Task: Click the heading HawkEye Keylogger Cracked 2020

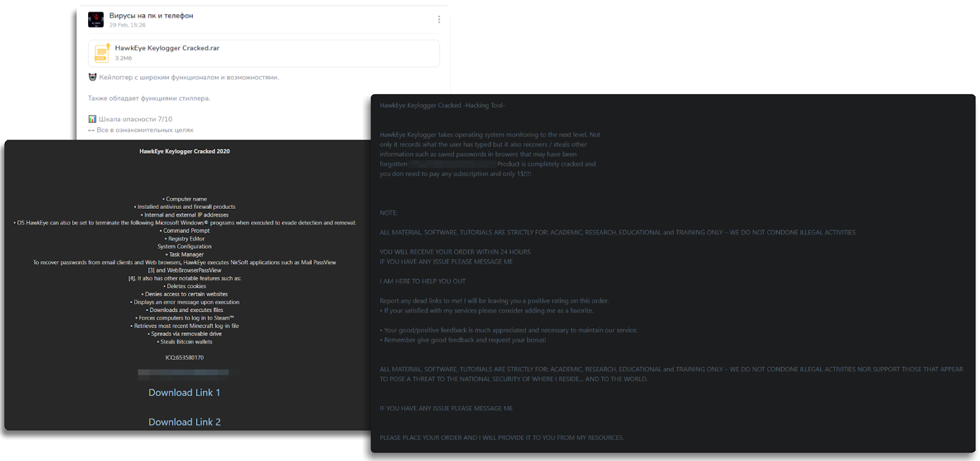Action: (184, 151)
